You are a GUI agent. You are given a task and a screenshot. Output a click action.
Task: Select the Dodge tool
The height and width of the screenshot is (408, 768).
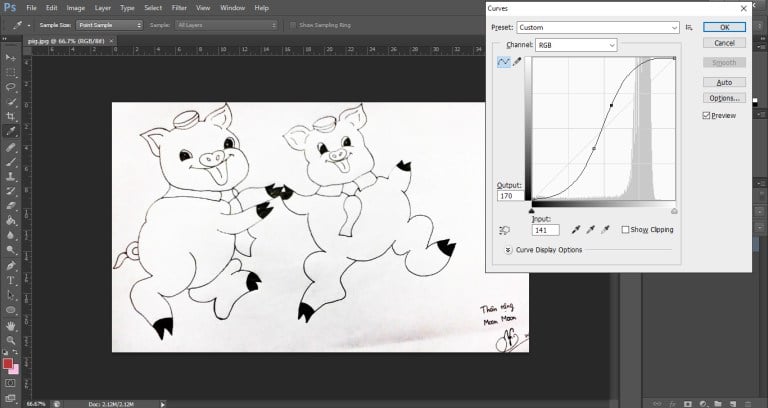click(x=10, y=250)
